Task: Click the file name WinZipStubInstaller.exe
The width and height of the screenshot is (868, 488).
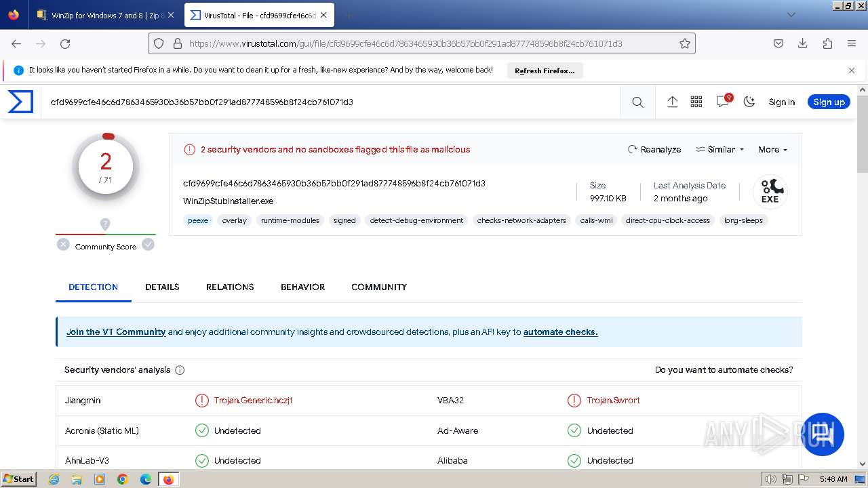Action: click(229, 201)
